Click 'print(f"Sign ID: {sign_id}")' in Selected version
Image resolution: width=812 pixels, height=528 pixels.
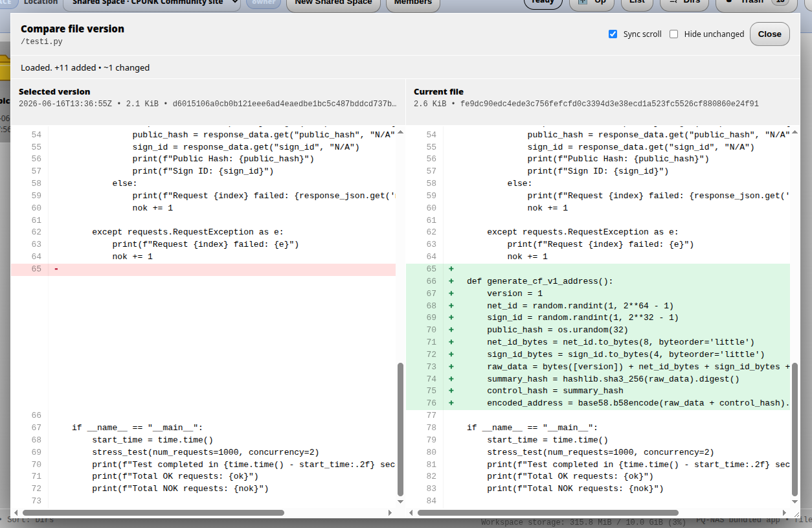203,171
